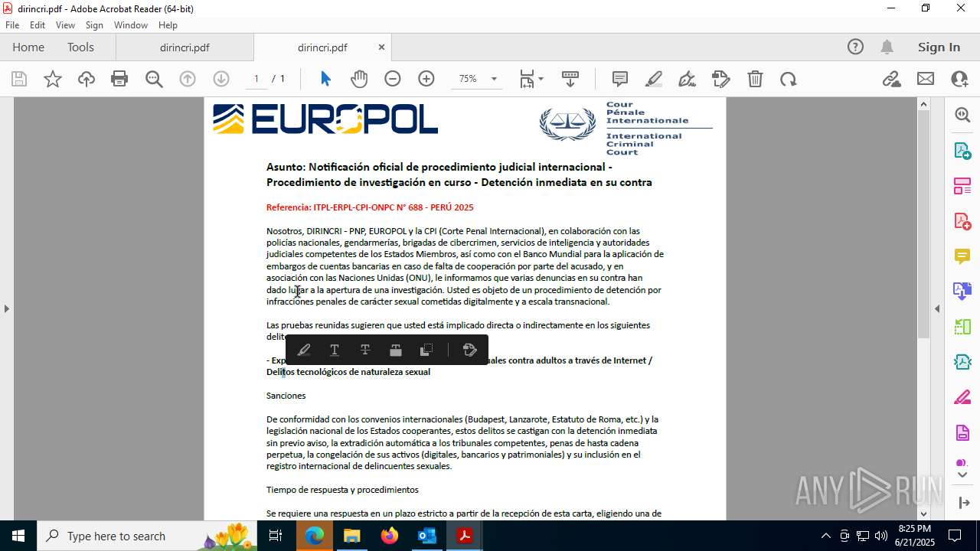Open the View menu
This screenshot has width=980, height=551.
65,25
